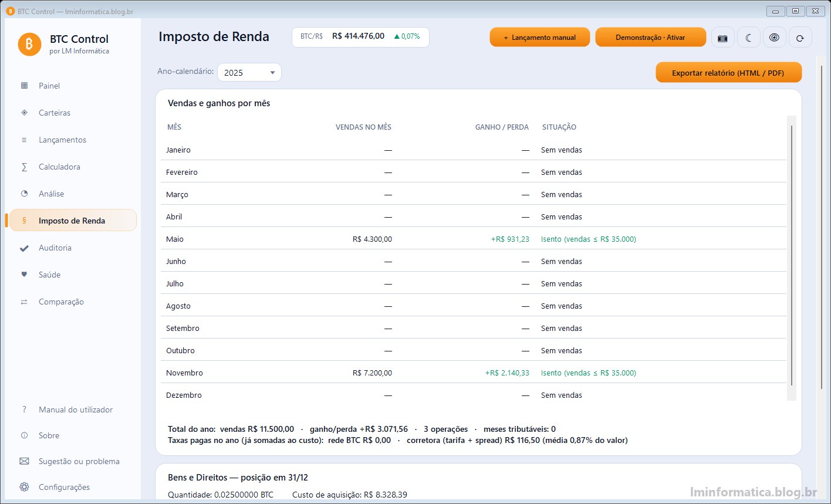This screenshot has height=504, width=831.
Task: Click the Janeiro month cell
Action: (x=178, y=150)
